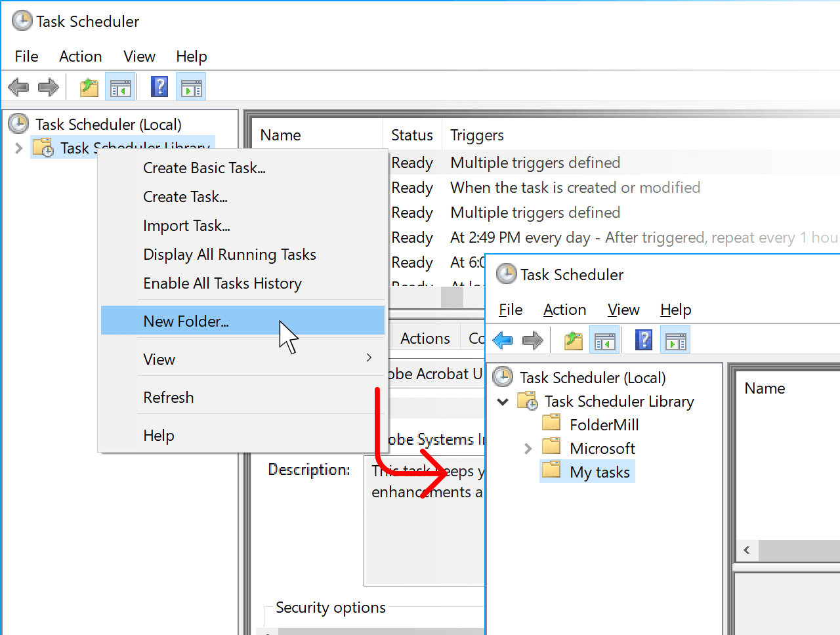840x635 pixels.
Task: Collapse Task Scheduler Library in the inset tree
Action: [x=503, y=401]
